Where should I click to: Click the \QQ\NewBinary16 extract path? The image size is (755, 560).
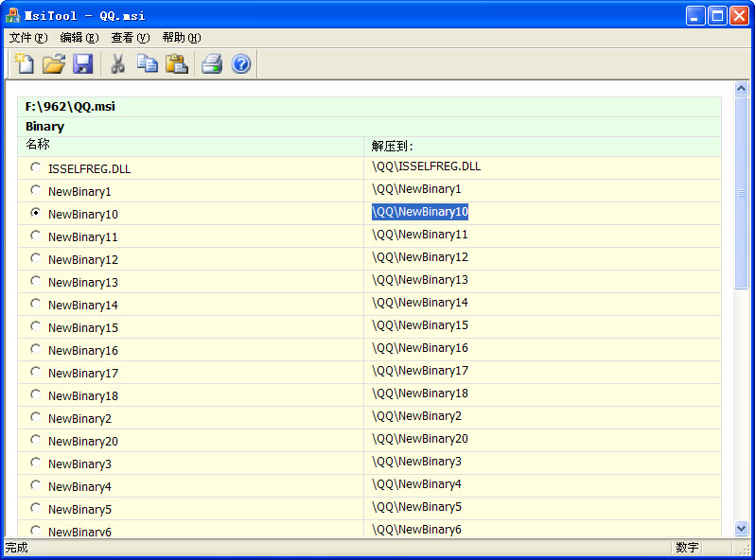(x=419, y=348)
